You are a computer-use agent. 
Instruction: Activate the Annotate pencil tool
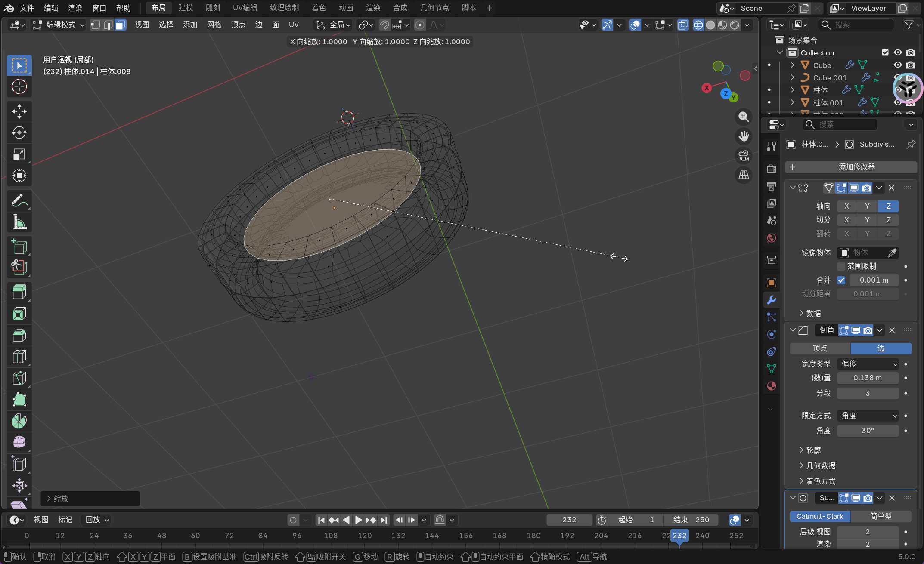coord(19,200)
